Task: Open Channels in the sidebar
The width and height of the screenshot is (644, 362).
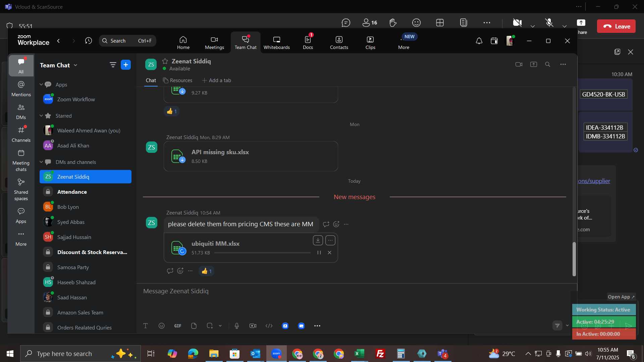Action: 21,134
